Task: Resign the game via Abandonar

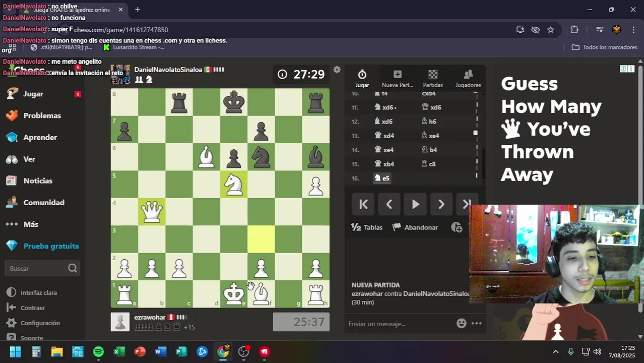Action: coord(415,227)
